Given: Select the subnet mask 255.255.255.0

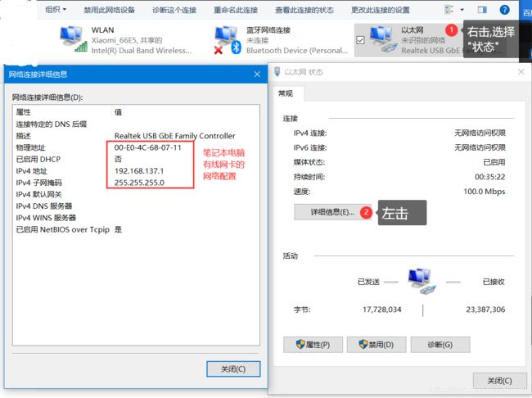Looking at the screenshot, I should point(139,183).
